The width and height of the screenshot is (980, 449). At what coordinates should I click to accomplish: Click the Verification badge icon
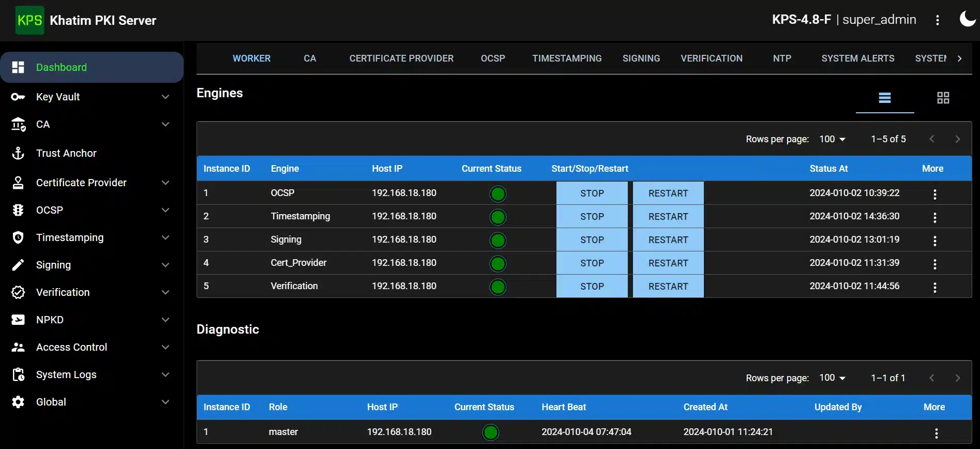coord(18,292)
